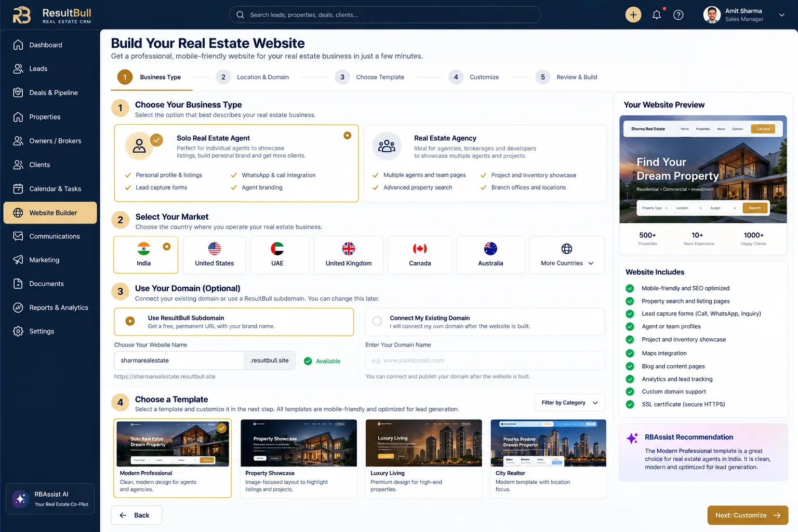The width and height of the screenshot is (798, 532).
Task: Click the Website Builder globe icon
Action: pos(18,212)
